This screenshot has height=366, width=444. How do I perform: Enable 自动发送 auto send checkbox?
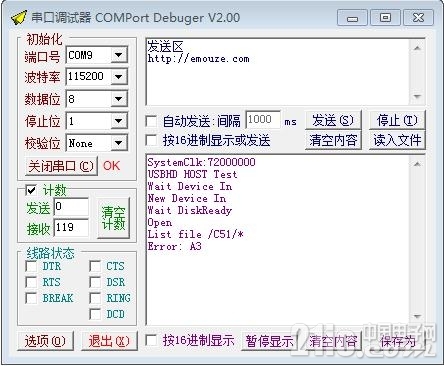point(151,121)
